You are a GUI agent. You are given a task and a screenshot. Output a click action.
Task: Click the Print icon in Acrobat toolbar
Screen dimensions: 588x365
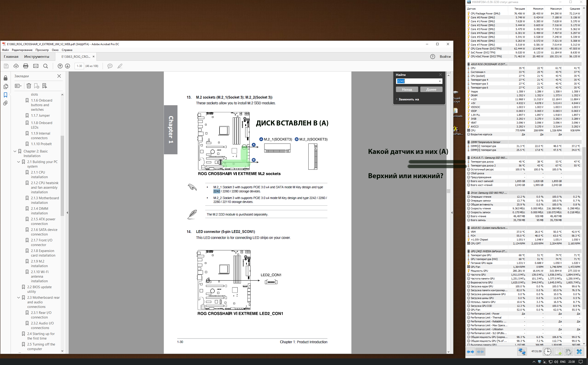click(26, 66)
